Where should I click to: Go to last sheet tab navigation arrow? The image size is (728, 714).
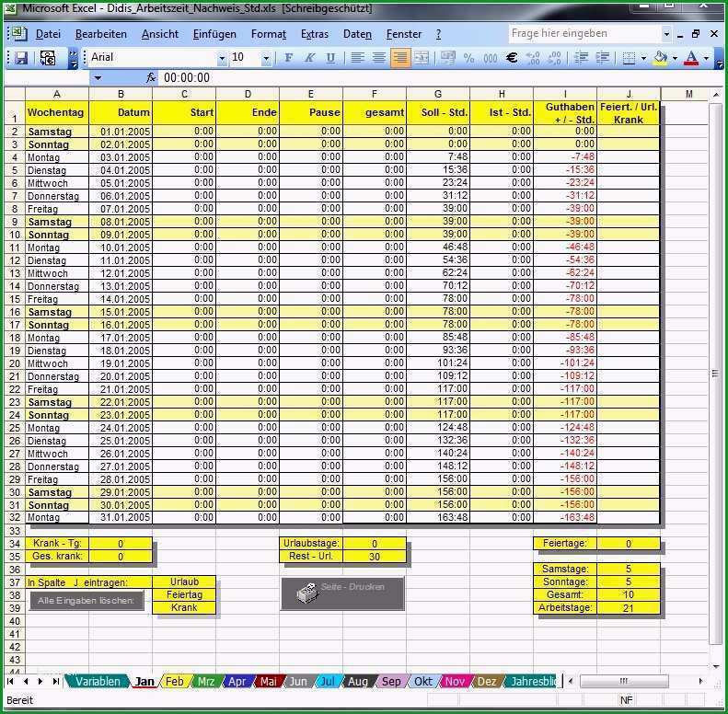pos(56,682)
